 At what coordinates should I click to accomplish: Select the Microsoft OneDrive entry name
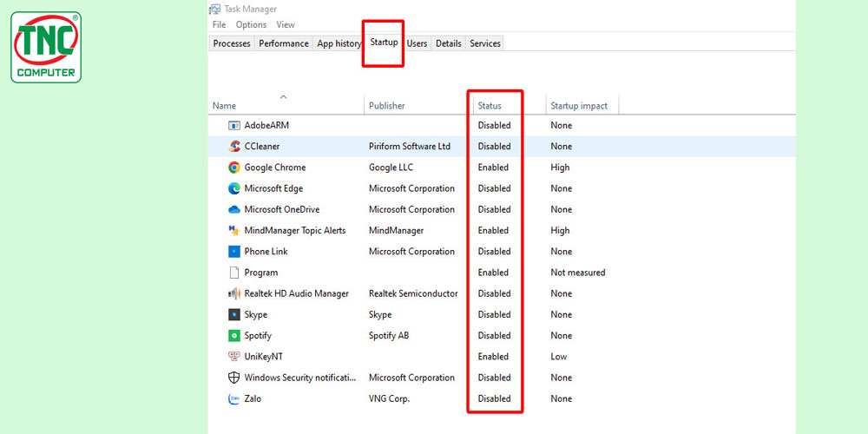tap(282, 210)
